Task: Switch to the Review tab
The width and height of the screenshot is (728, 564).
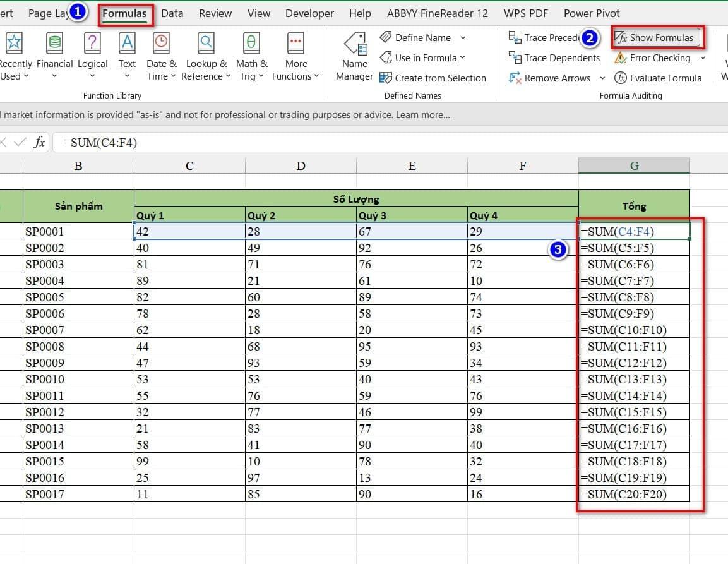Action: coord(214,13)
